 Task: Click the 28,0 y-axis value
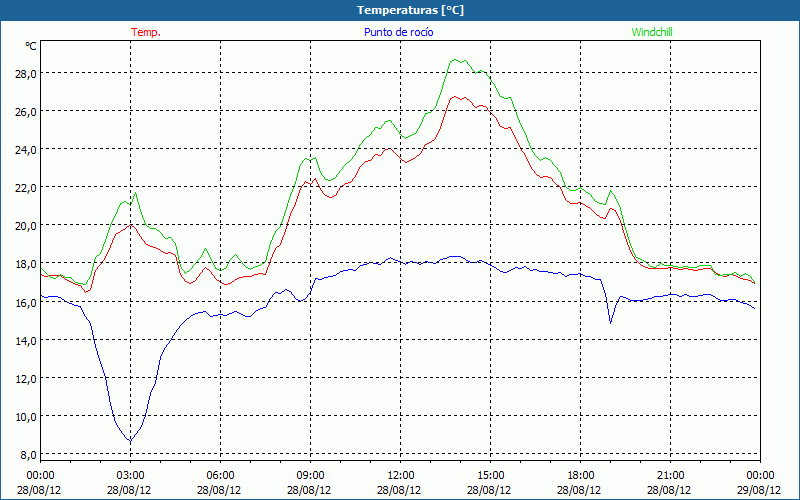[26, 73]
